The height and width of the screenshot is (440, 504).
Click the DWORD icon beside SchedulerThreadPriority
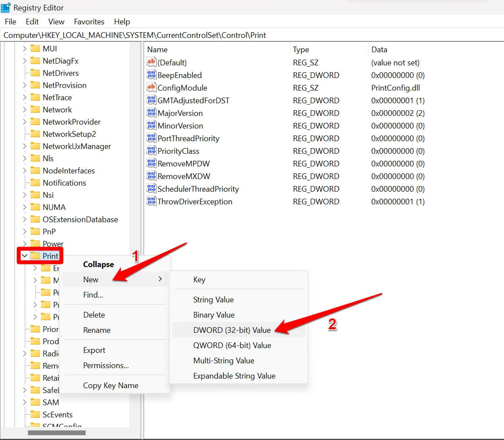[x=151, y=189]
